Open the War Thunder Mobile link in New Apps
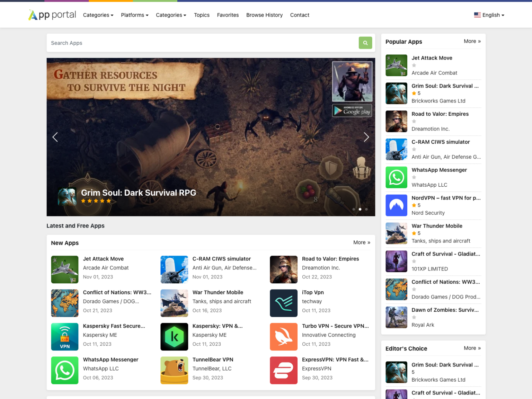Image resolution: width=532 pixels, height=399 pixels. (218, 292)
